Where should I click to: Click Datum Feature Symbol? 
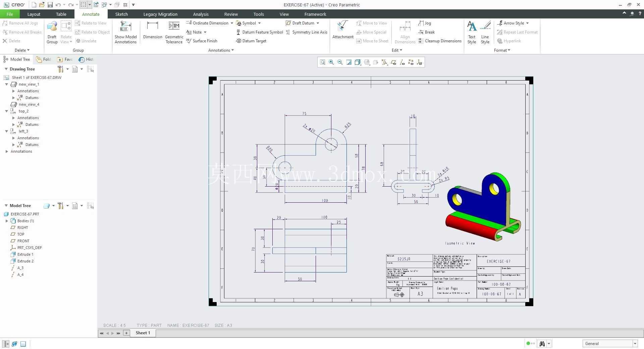pos(260,32)
